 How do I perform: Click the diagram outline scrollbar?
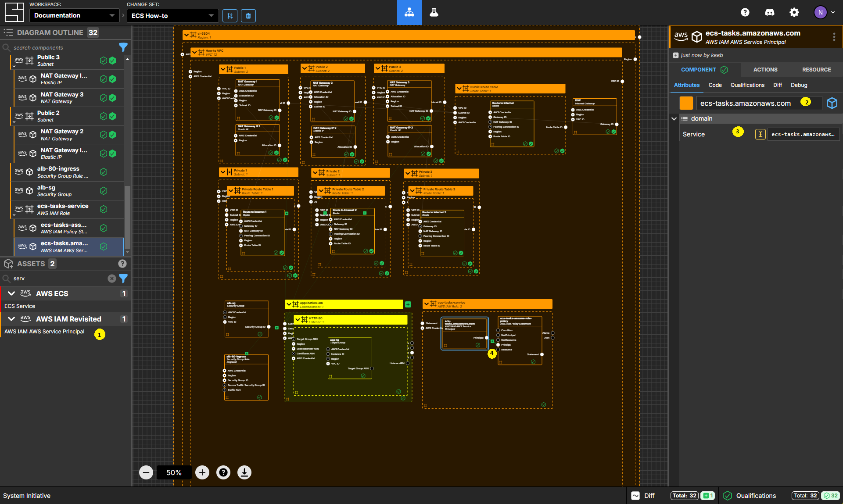click(x=127, y=217)
